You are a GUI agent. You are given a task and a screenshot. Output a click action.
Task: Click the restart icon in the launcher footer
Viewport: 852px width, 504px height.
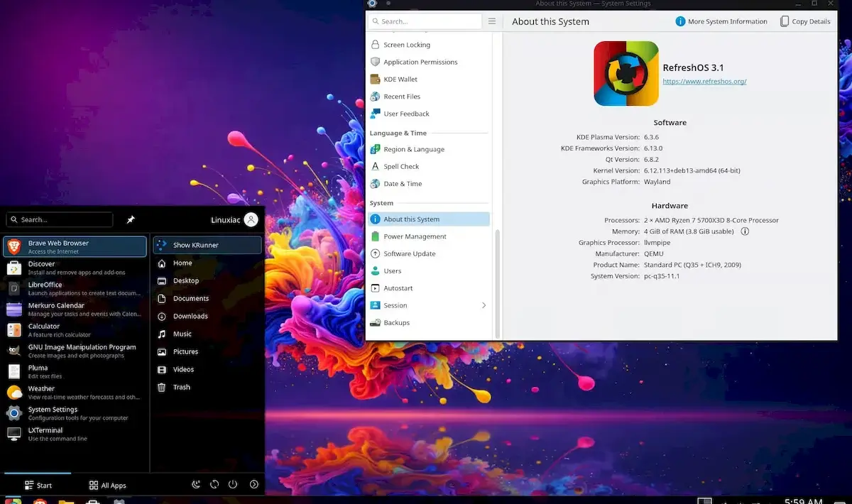[x=214, y=485]
